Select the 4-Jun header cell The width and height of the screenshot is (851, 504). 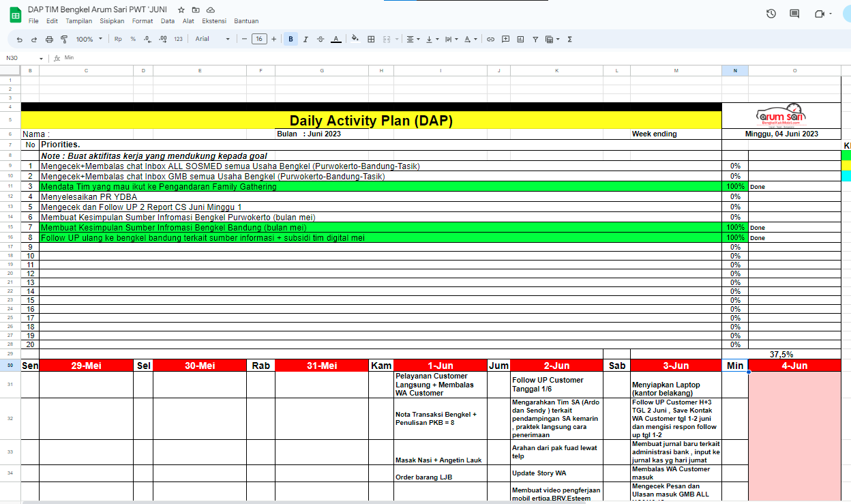click(x=794, y=366)
